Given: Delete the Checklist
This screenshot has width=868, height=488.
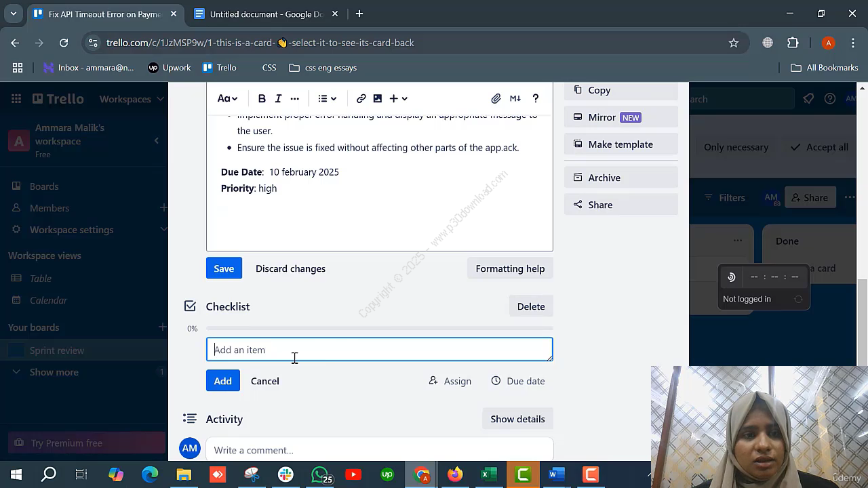Looking at the screenshot, I should pos(530,306).
